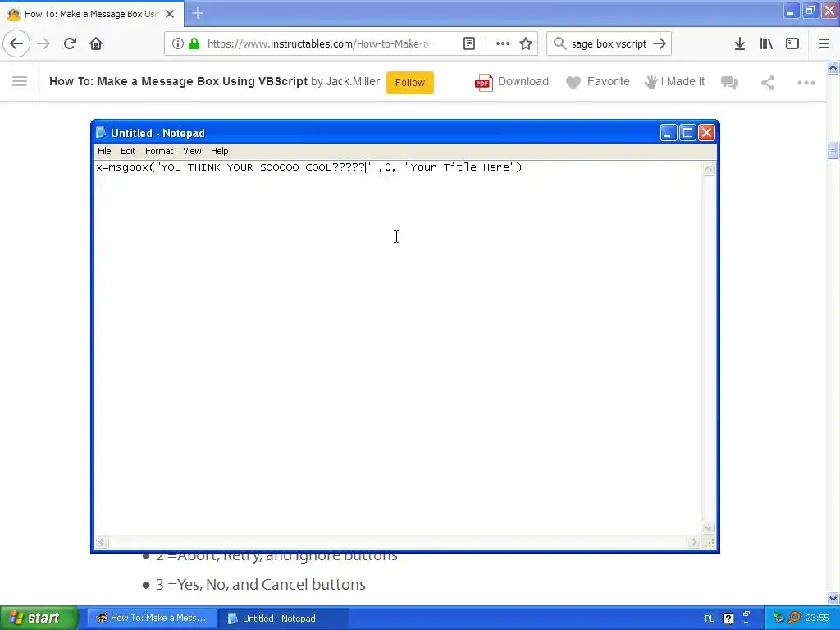Image resolution: width=840 pixels, height=630 pixels.
Task: Open the Instructables site hamburger menu
Action: coord(20,81)
